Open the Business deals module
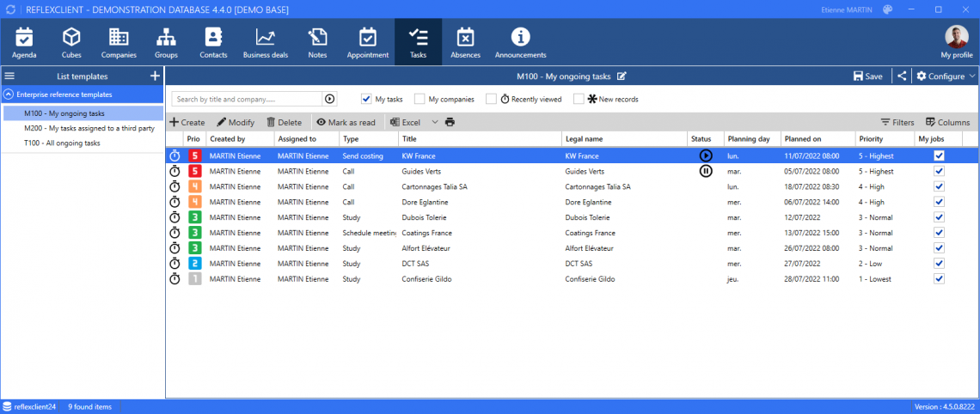 pyautogui.click(x=266, y=42)
